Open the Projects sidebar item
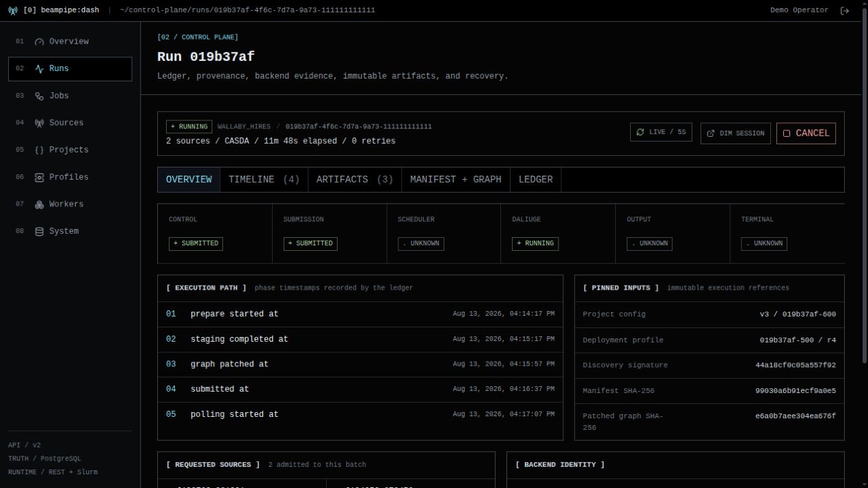This screenshot has height=488, width=868. pyautogui.click(x=70, y=150)
